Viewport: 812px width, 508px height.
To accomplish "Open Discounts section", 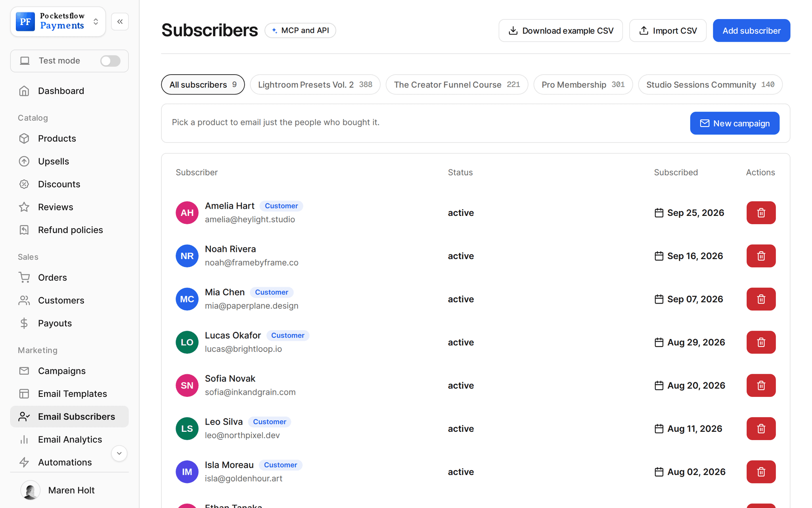I will [x=69, y=184].
